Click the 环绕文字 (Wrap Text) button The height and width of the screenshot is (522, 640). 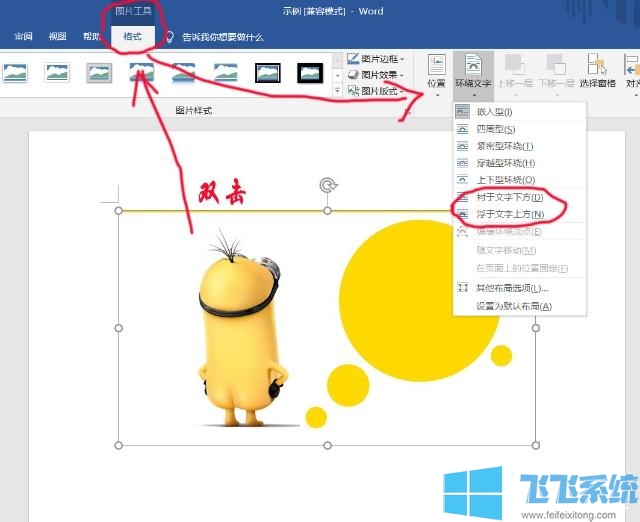point(472,72)
